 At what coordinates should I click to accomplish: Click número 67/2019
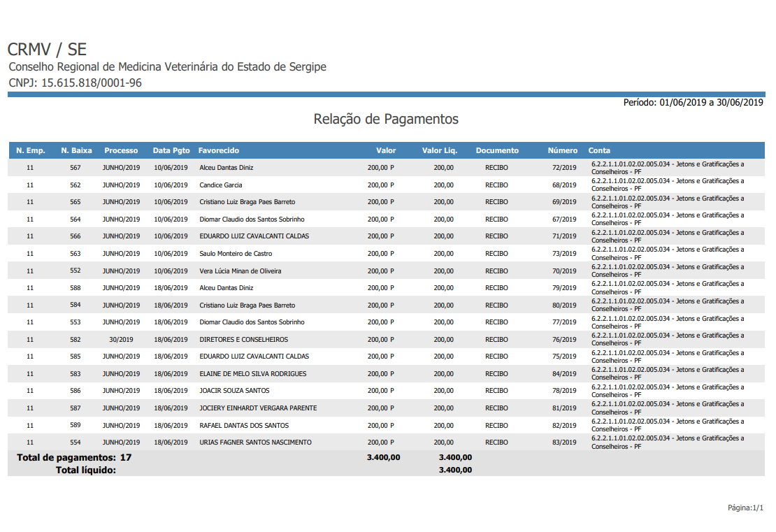pos(565,220)
